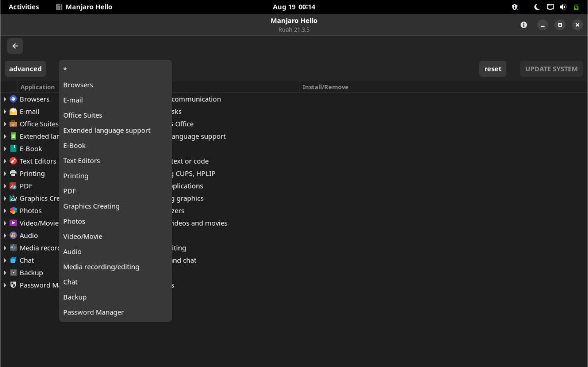Choose Video/Movie in dropdown list
588x367 pixels.
click(116, 236)
